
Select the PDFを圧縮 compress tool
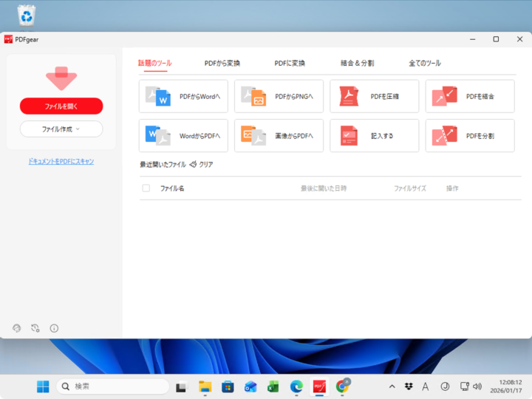click(x=374, y=96)
